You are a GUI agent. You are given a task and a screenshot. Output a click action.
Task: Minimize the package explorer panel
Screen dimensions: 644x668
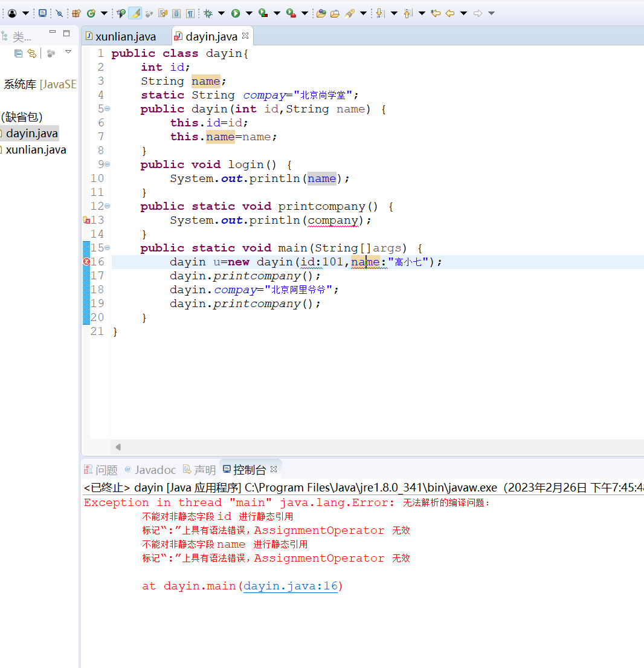53,31
